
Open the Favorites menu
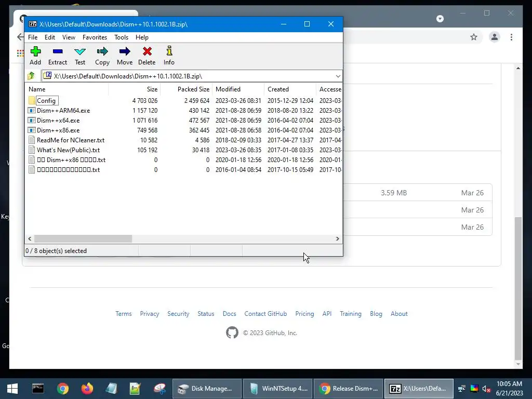pos(95,37)
